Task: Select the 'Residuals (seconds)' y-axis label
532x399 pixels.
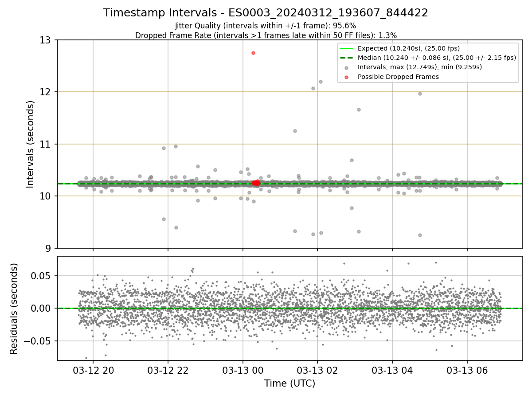Action: pyautogui.click(x=14, y=309)
